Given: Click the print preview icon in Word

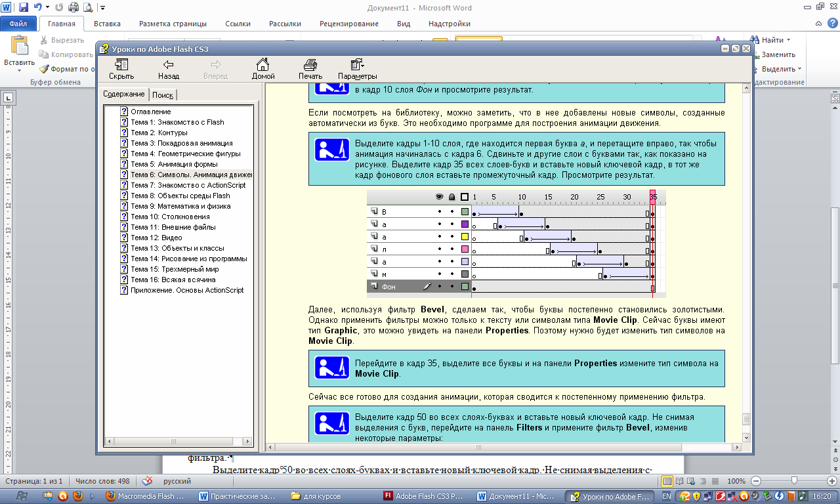Looking at the screenshot, I should pos(87,8).
